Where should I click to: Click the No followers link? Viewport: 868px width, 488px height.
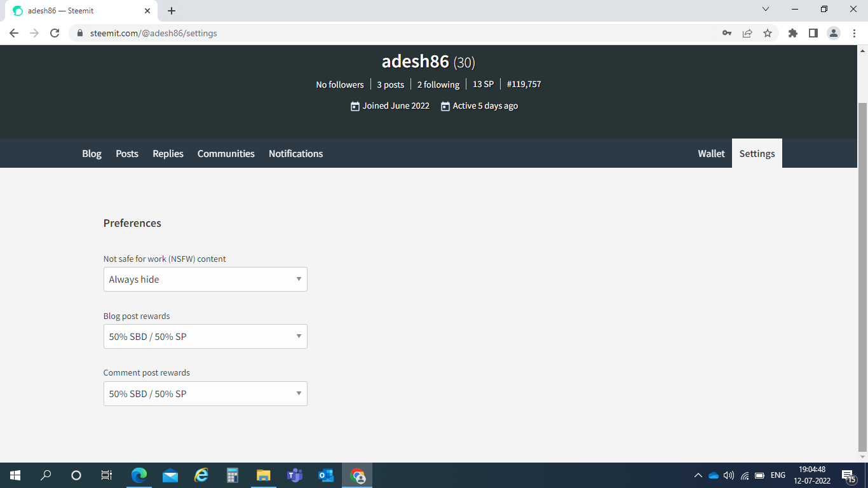pyautogui.click(x=340, y=85)
